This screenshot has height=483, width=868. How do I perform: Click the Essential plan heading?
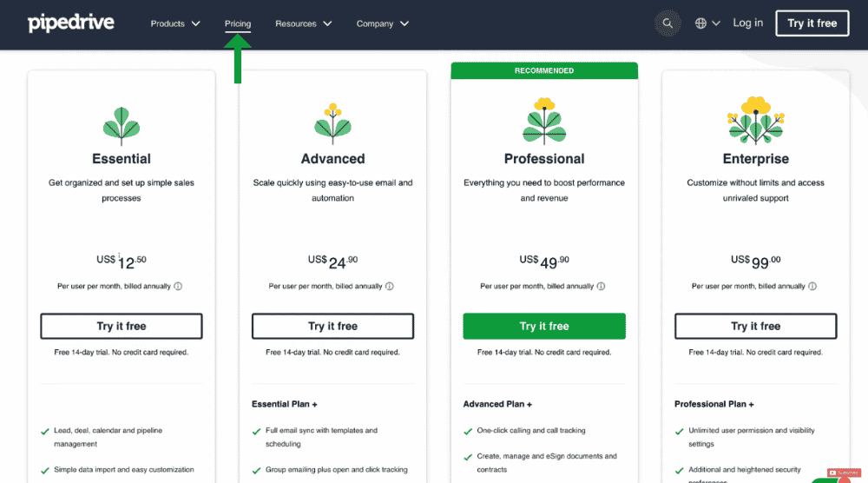pos(122,159)
